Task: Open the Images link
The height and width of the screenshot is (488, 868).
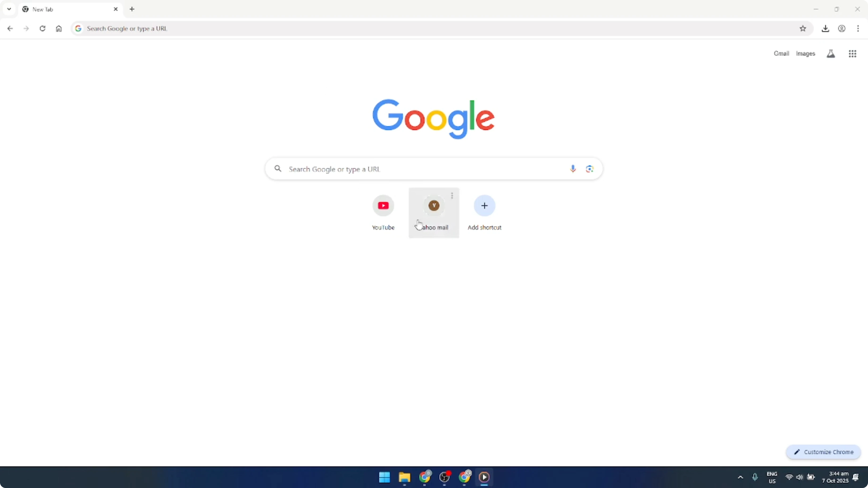Action: (805, 54)
